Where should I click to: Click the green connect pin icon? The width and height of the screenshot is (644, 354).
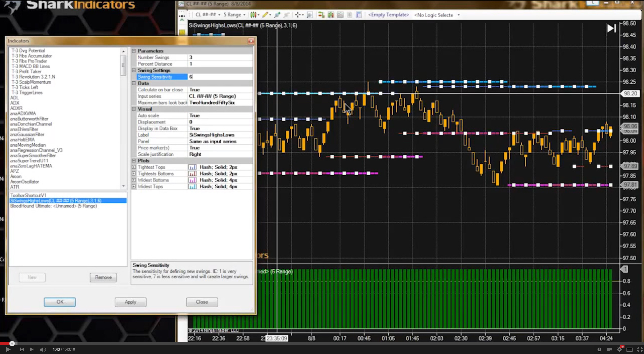click(x=277, y=15)
